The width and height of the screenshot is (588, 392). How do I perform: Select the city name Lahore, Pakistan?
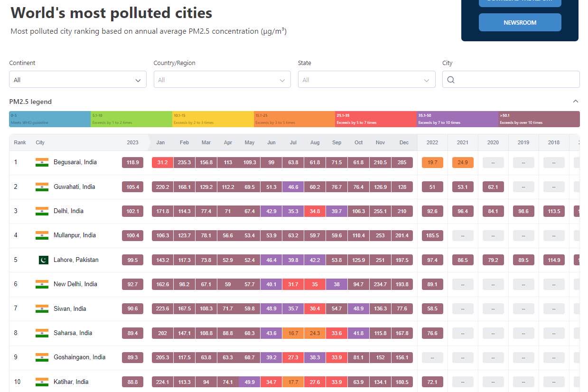76,260
